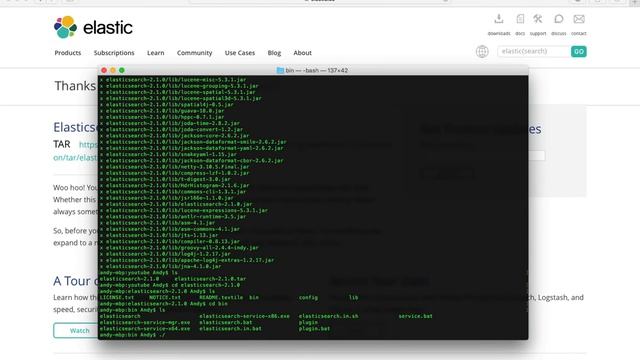This screenshot has height=360, width=640.
Task: Open the Subscriptions menu
Action: pyautogui.click(x=114, y=53)
